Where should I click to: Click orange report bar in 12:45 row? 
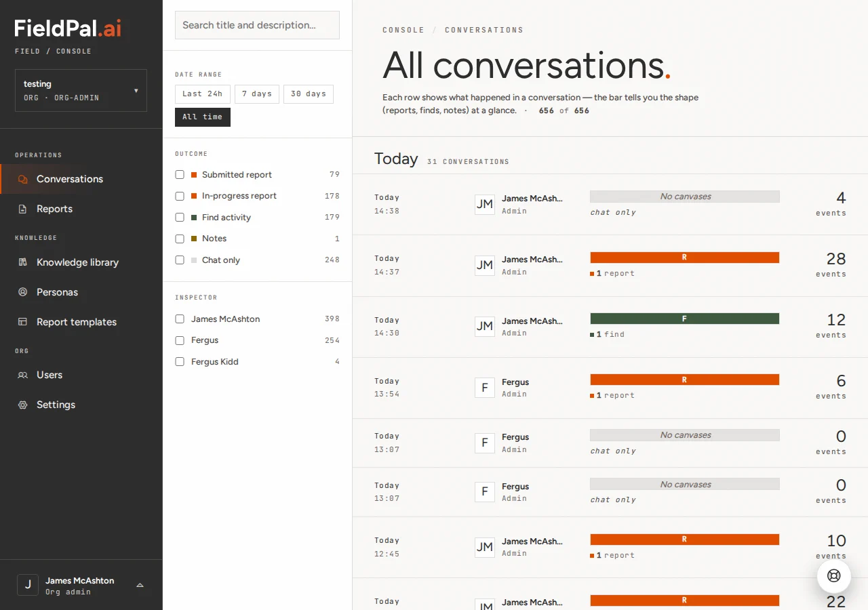pos(685,540)
